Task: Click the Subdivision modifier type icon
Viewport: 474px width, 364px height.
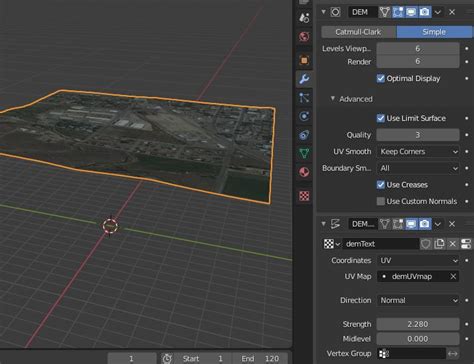Action: tap(335, 12)
